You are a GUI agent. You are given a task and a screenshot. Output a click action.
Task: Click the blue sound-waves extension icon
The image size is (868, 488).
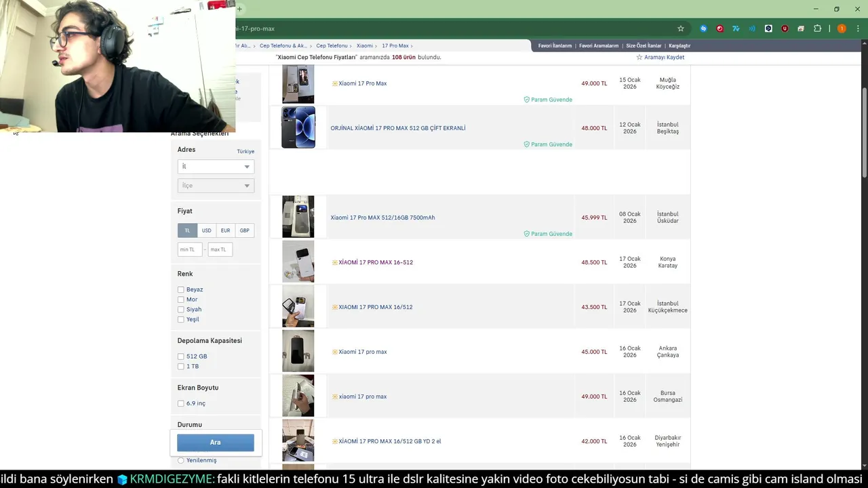point(752,28)
